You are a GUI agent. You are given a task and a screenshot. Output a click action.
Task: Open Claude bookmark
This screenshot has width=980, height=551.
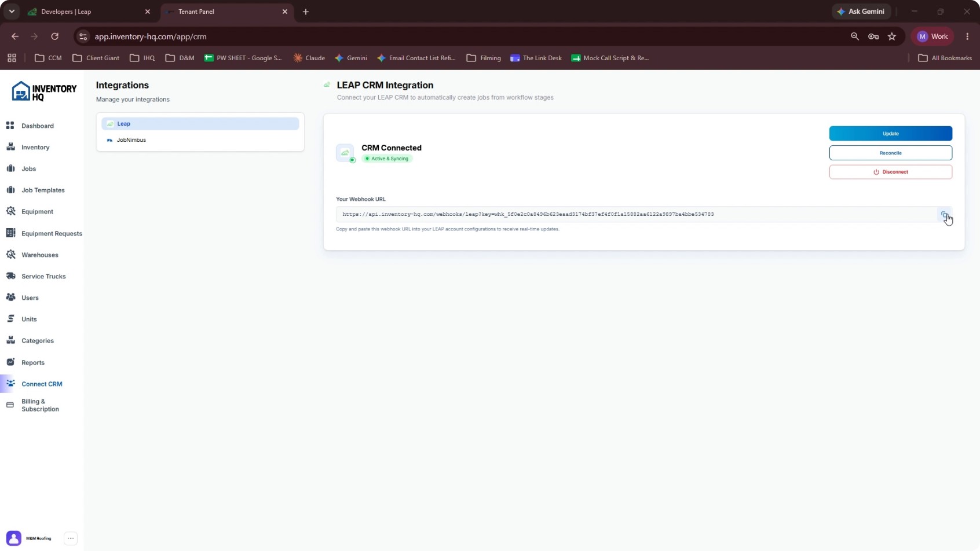pos(309,58)
